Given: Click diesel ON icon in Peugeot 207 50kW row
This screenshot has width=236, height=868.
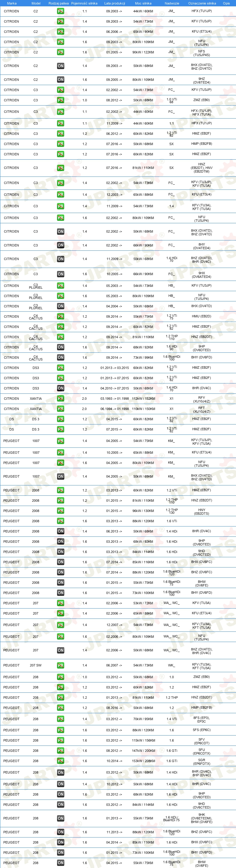Looking at the screenshot, I should click(60, 650).
